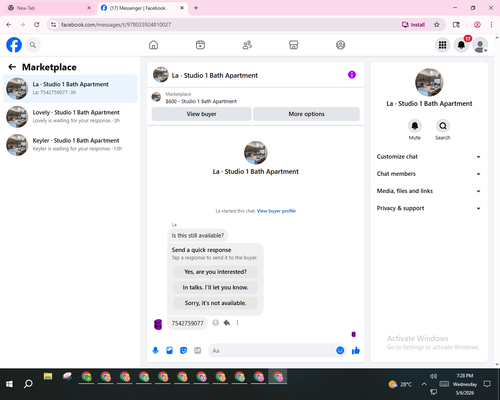The image size is (500, 400).
Task: Open the account profile menu
Action: point(480,45)
